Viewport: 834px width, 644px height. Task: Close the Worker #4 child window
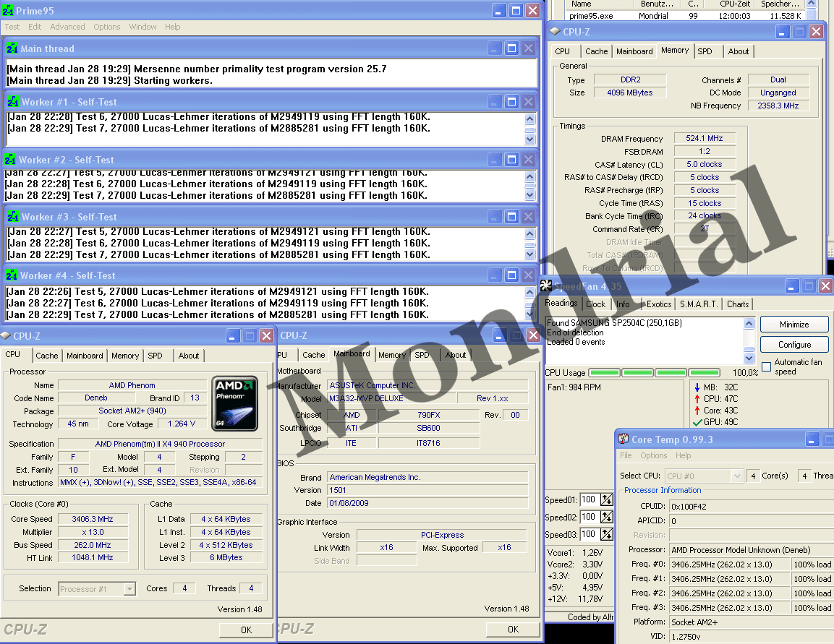coord(528,275)
